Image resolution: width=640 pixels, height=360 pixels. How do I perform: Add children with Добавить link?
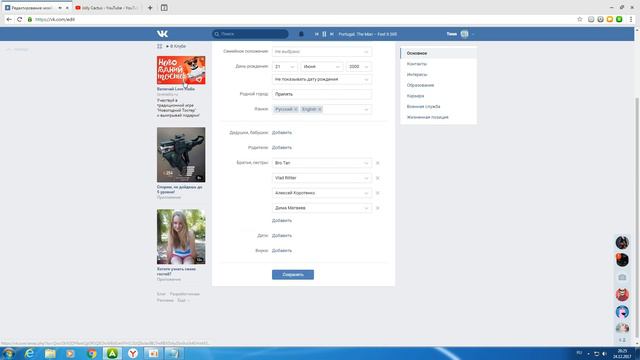282,236
